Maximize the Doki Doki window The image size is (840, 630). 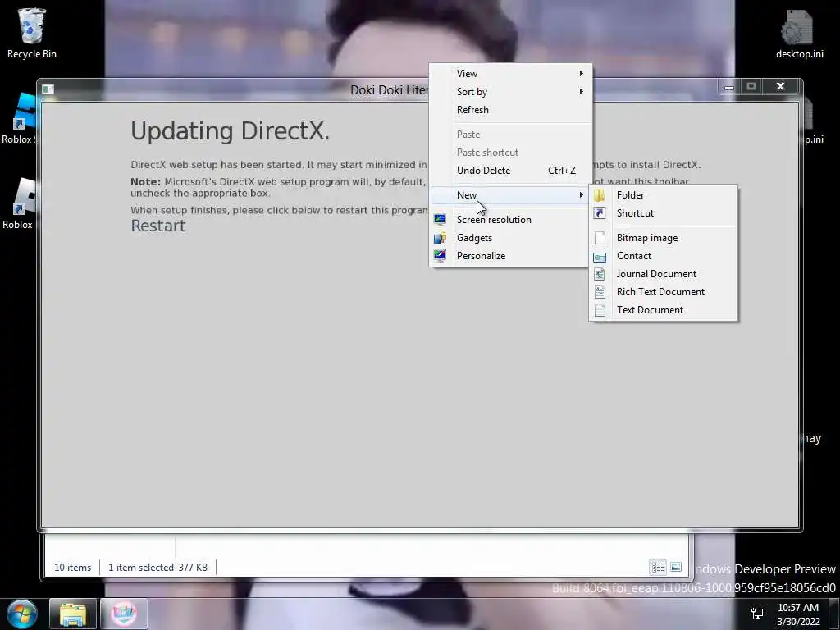pyautogui.click(x=751, y=87)
